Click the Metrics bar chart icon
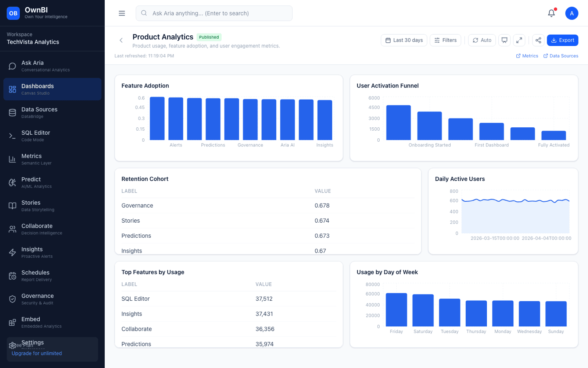 pos(12,159)
